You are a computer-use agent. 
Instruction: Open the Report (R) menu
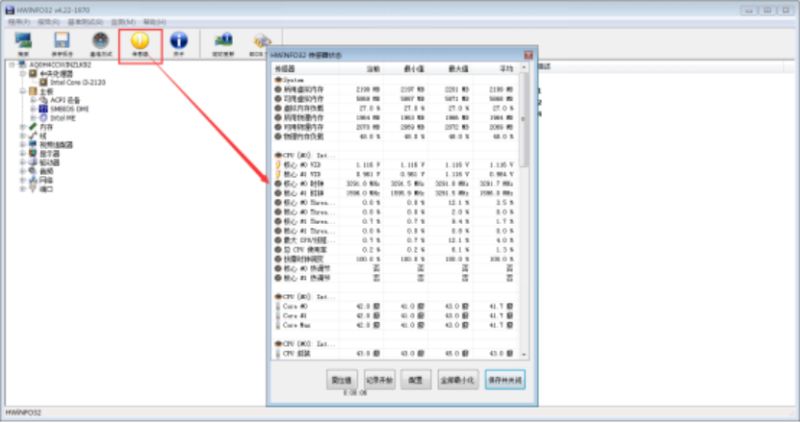49,22
